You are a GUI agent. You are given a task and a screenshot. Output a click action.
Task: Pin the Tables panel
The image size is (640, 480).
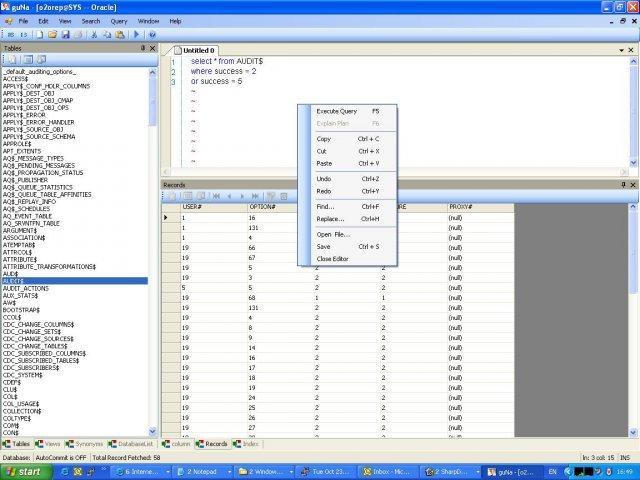(x=143, y=48)
